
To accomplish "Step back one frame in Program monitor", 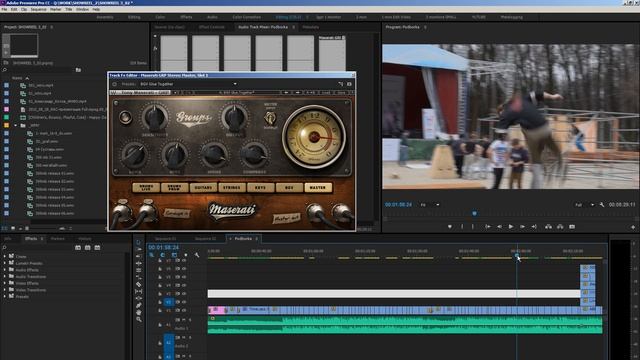I will [499, 227].
